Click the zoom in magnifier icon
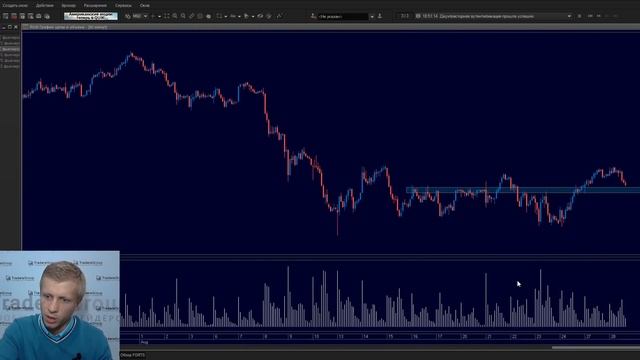 tap(175, 16)
